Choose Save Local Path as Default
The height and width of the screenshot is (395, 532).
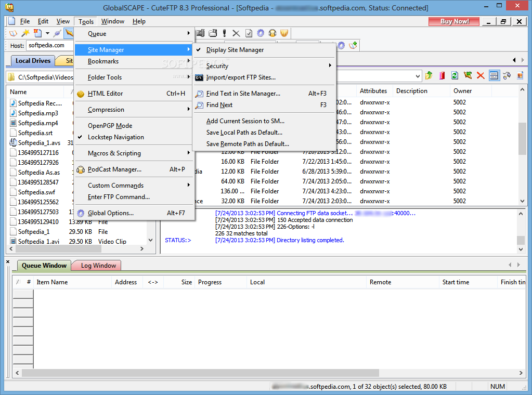[x=264, y=133]
